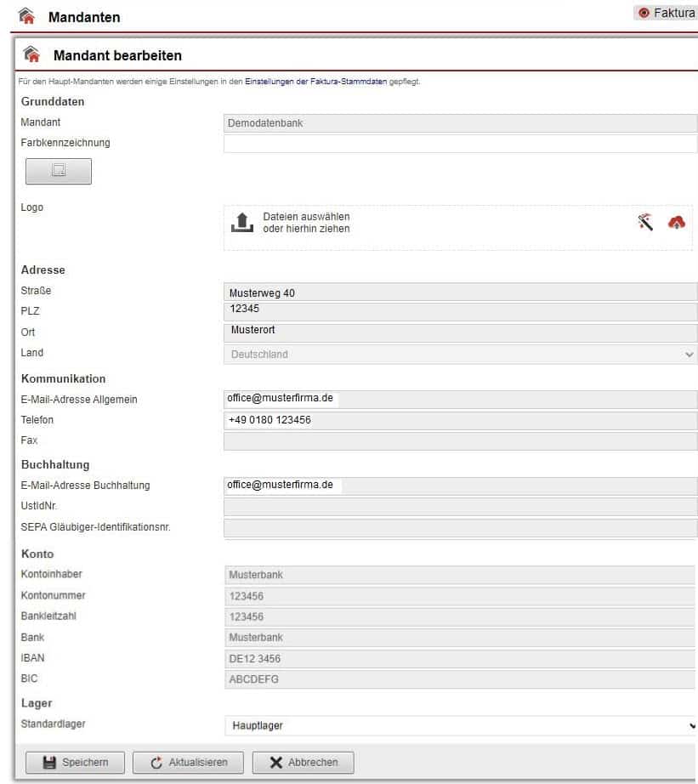
Task: Click the X icon on Abbrechen
Action: click(x=275, y=762)
